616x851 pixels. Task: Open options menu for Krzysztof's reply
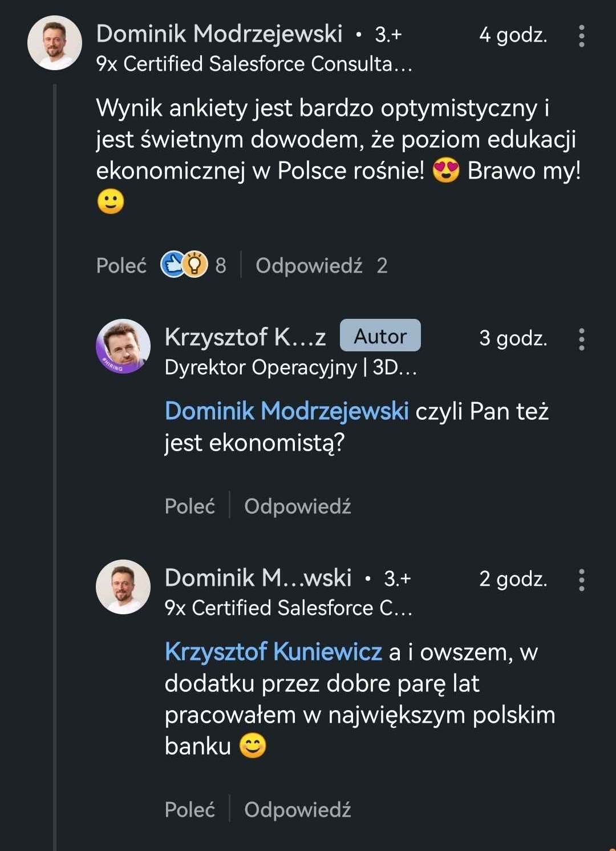point(581,339)
